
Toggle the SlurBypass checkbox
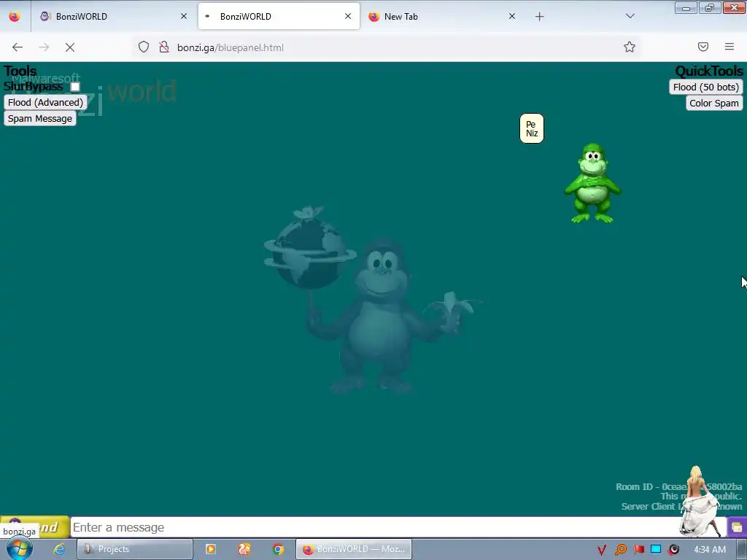[x=75, y=87]
